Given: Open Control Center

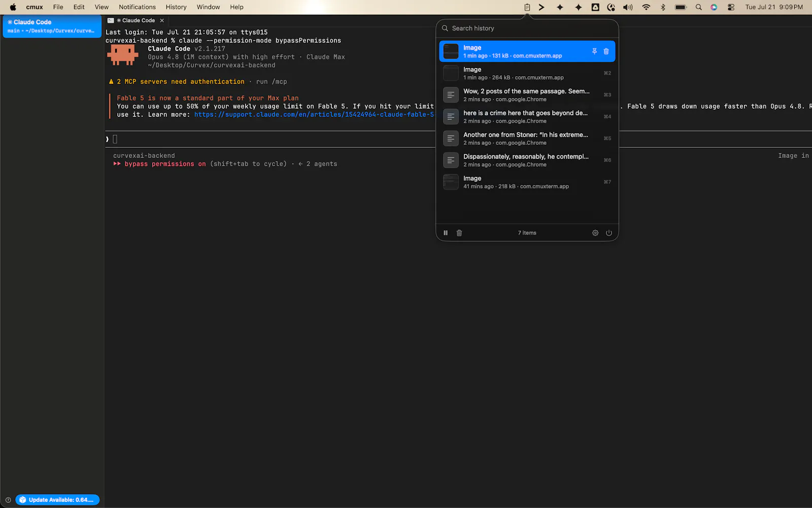Looking at the screenshot, I should pos(731,7).
